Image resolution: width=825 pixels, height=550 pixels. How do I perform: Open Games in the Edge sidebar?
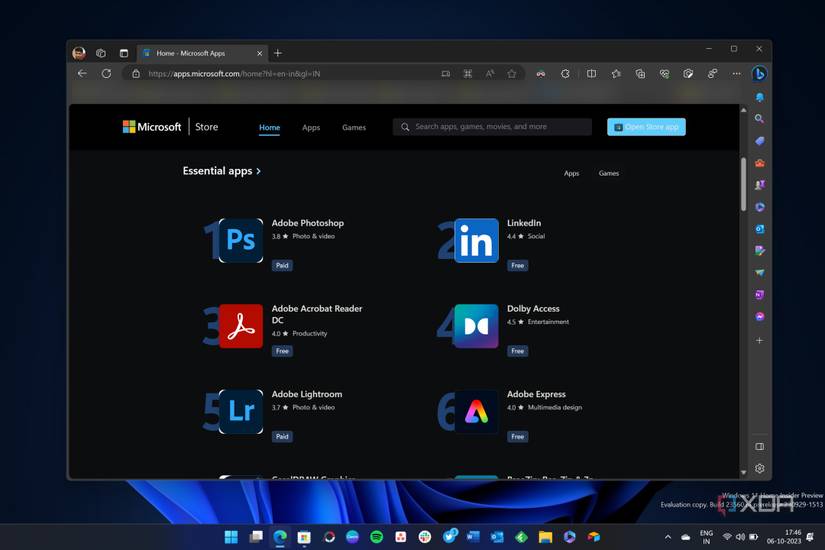759,185
